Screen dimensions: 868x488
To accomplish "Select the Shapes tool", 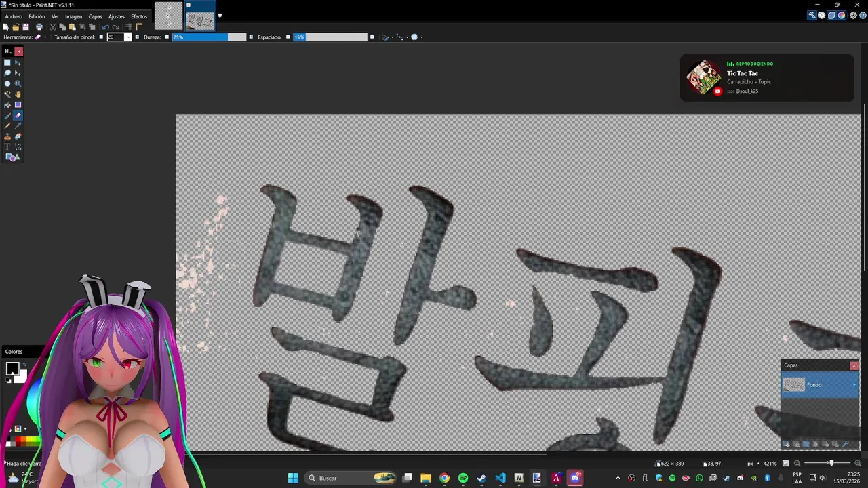I will tap(12, 157).
